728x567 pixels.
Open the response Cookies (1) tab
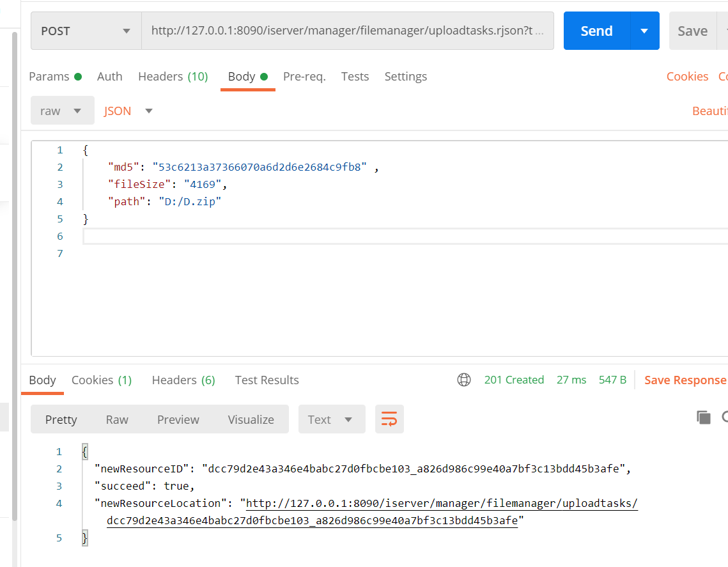coord(102,380)
